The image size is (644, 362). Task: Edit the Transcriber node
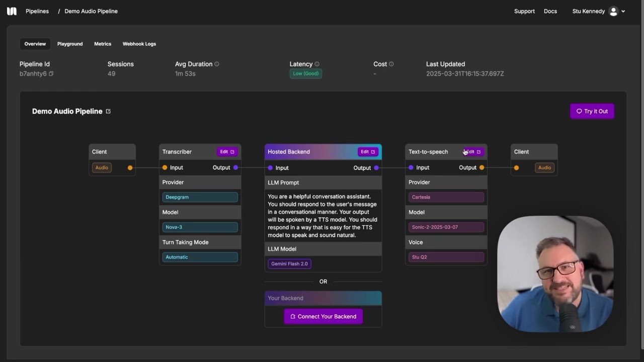click(x=227, y=151)
